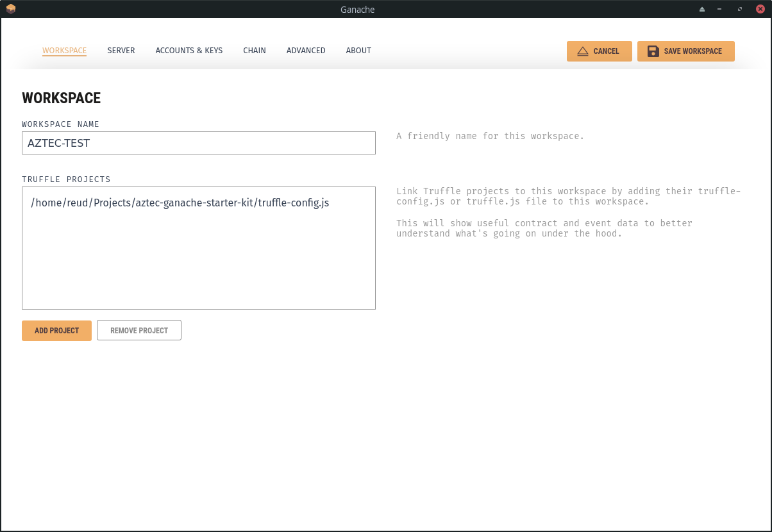Click the 'Truffle Projects' label
Screen dimensions: 772x532
pyautogui.click(x=66, y=179)
